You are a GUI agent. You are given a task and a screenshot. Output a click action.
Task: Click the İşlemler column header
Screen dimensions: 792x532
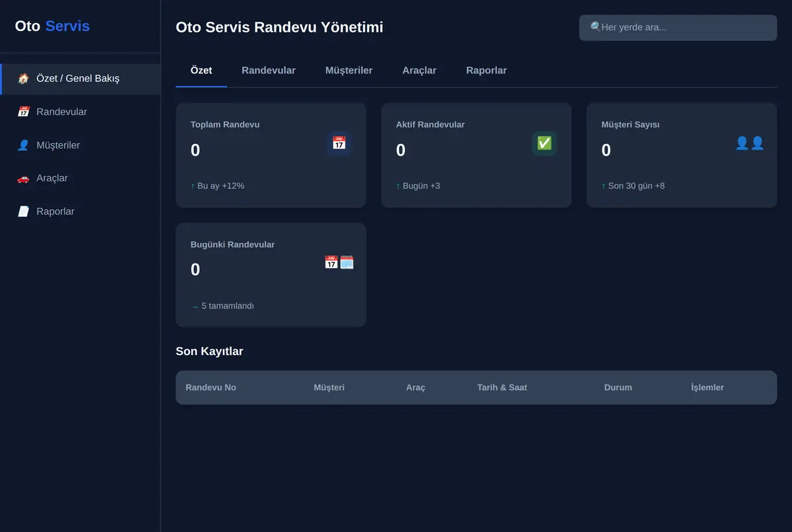coord(708,387)
